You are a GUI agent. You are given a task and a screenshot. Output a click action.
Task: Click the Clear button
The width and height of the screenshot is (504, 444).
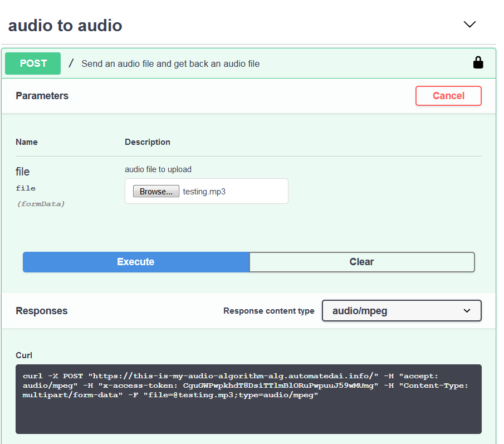coord(362,262)
